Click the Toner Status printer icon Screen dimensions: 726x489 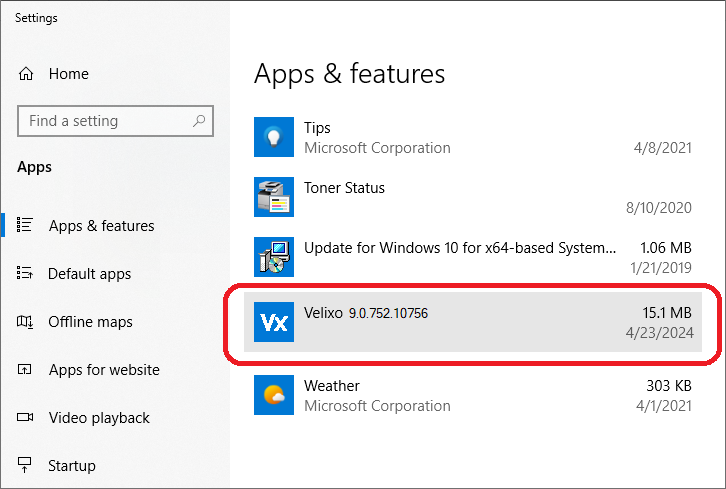click(x=274, y=197)
